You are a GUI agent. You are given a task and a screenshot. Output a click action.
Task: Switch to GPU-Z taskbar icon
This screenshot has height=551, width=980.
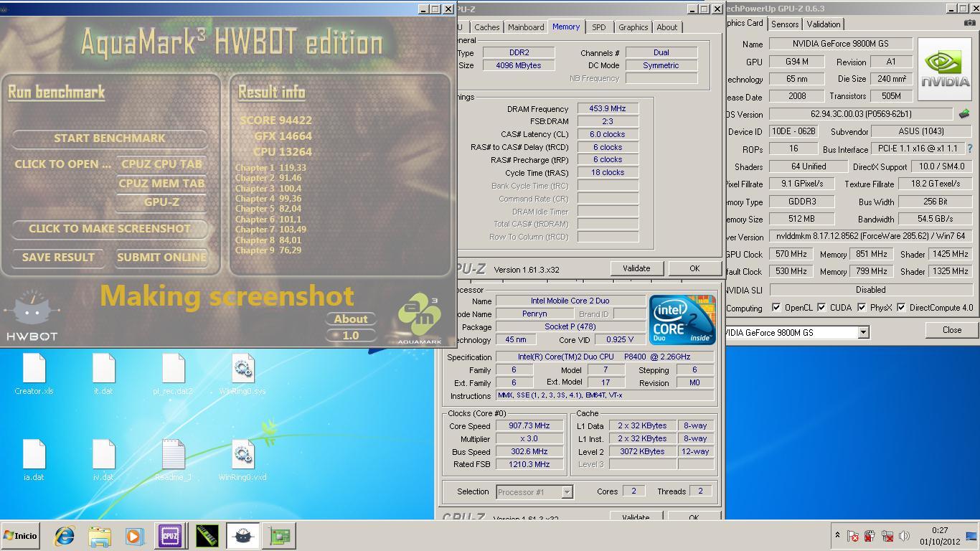click(x=279, y=536)
